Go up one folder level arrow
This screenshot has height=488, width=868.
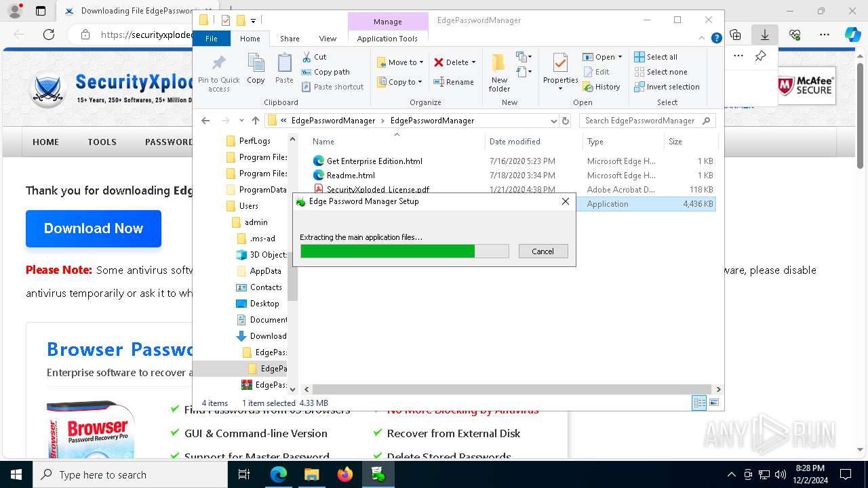pyautogui.click(x=256, y=121)
